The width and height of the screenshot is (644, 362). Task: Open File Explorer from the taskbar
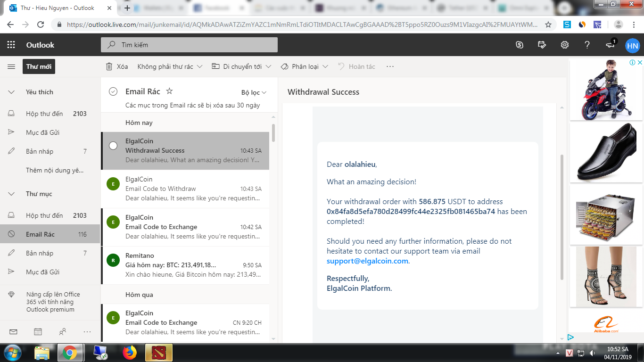coord(42,353)
